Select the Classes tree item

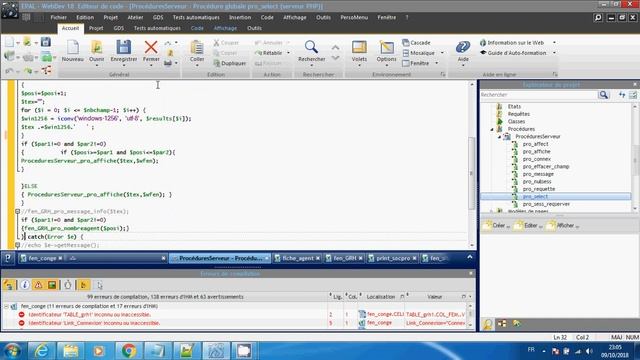point(516,122)
